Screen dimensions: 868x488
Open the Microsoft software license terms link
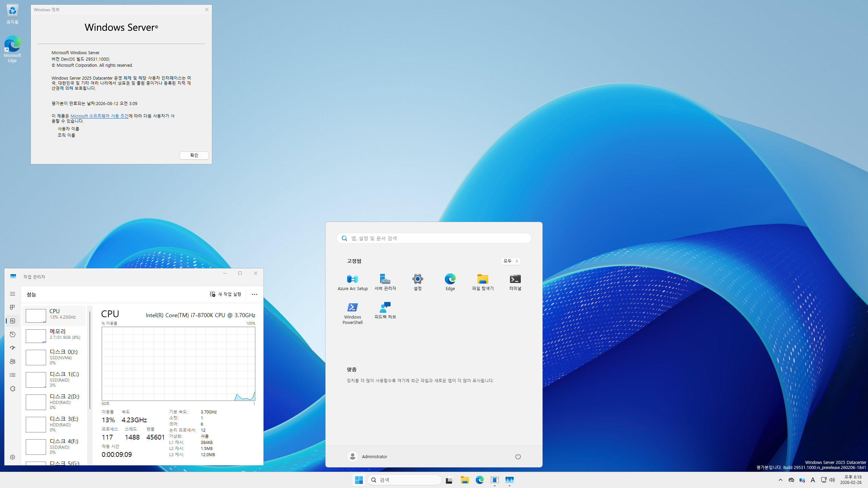(x=99, y=116)
